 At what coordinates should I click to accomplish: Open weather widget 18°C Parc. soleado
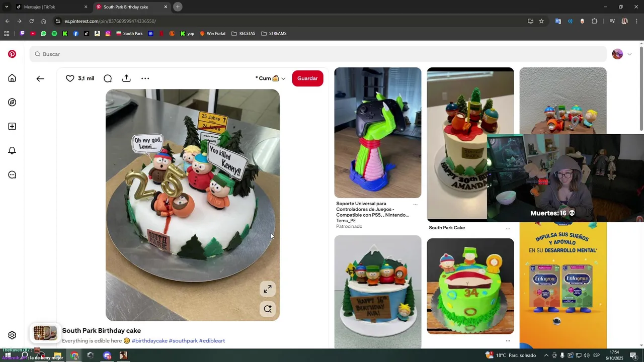click(x=511, y=355)
